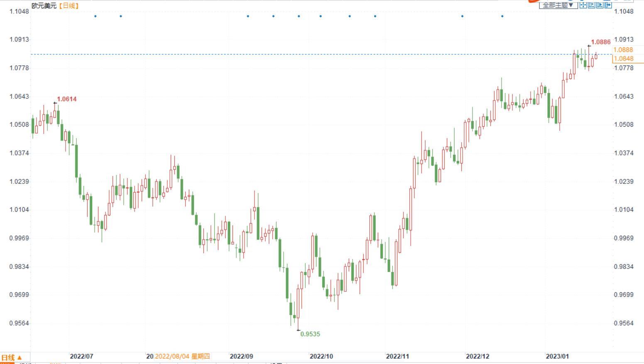
Task: Click the 2022/10 date axis label
Action: pyautogui.click(x=321, y=356)
